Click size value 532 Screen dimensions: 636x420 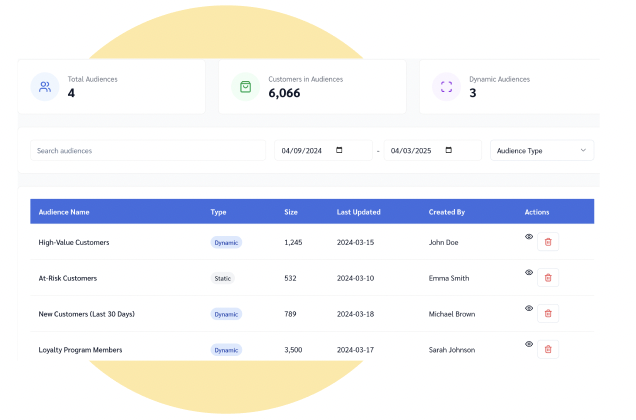(290, 278)
